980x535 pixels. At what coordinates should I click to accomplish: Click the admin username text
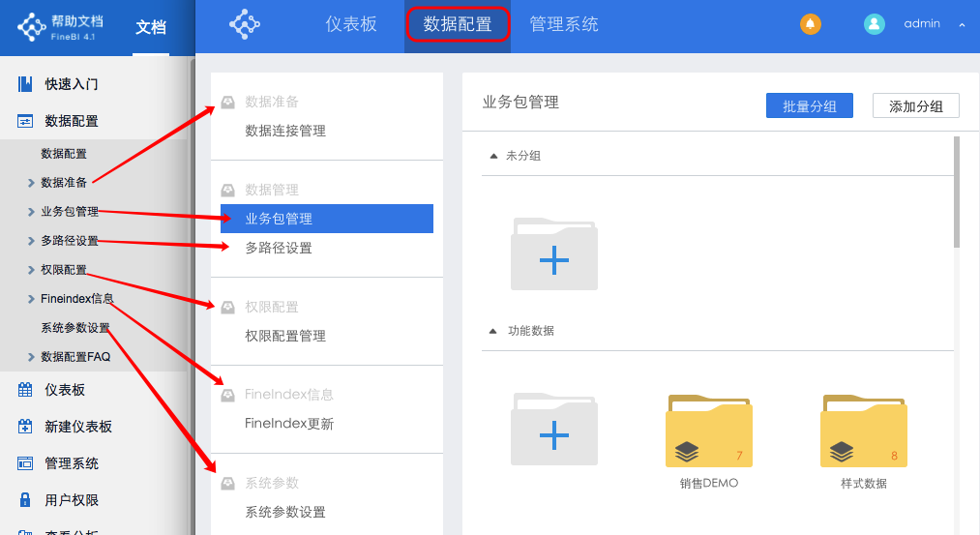(922, 24)
